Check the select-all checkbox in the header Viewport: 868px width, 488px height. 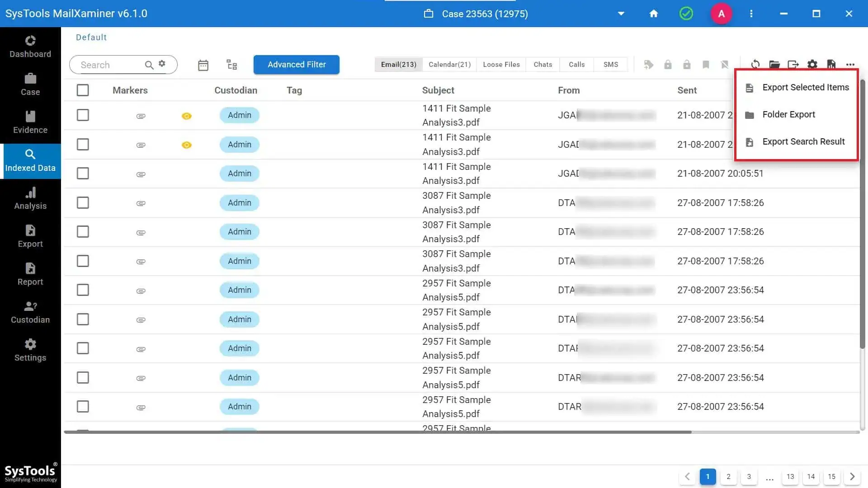point(83,90)
